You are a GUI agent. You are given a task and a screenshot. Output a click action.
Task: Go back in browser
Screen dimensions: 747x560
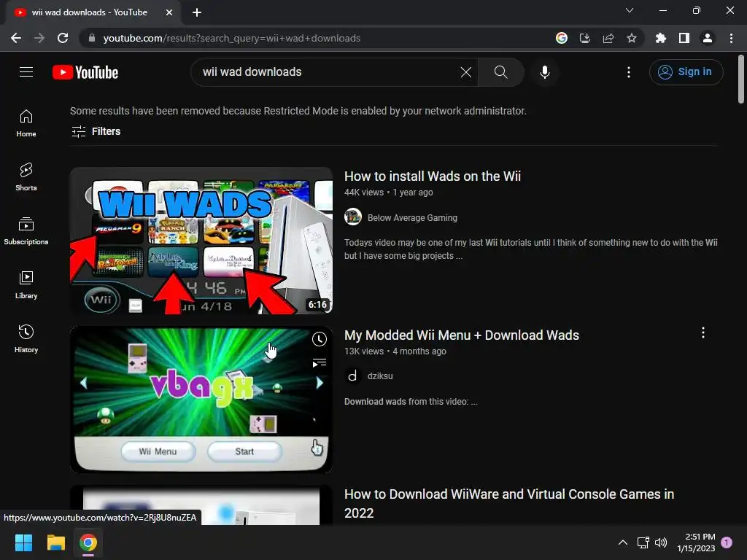[16, 38]
